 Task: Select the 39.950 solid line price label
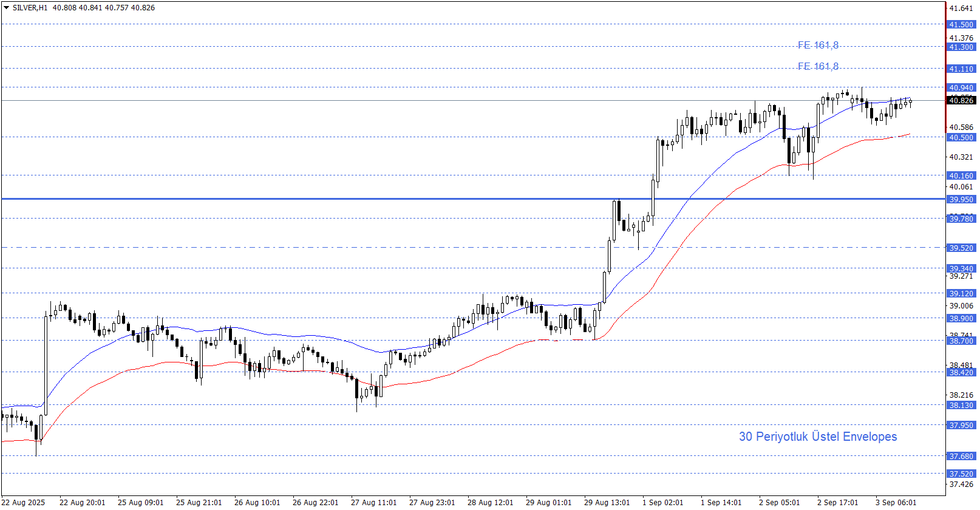point(961,200)
